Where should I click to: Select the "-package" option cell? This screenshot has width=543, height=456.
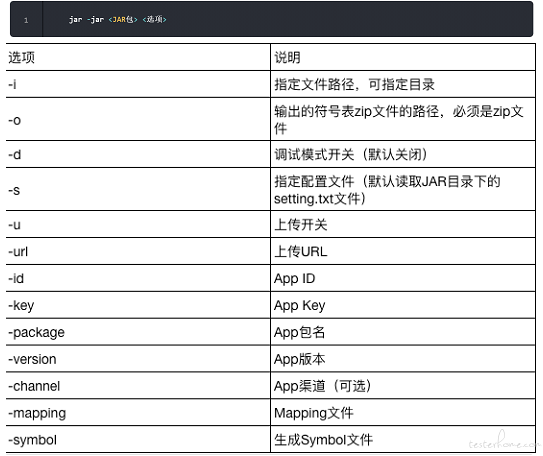tap(138, 332)
